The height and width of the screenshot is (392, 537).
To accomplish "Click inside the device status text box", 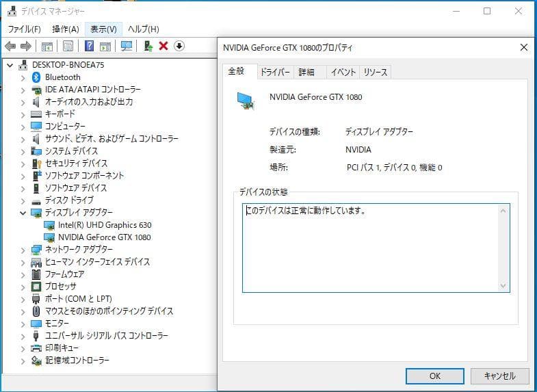I will [375, 247].
